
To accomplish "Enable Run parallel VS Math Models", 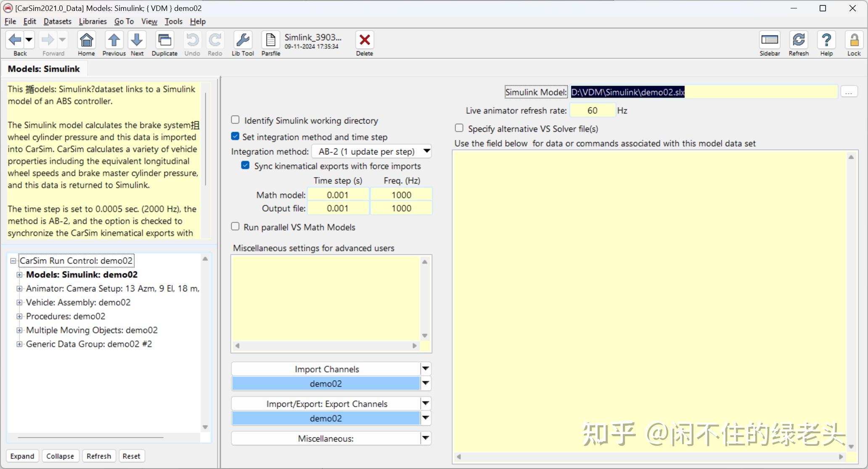I will tap(236, 227).
